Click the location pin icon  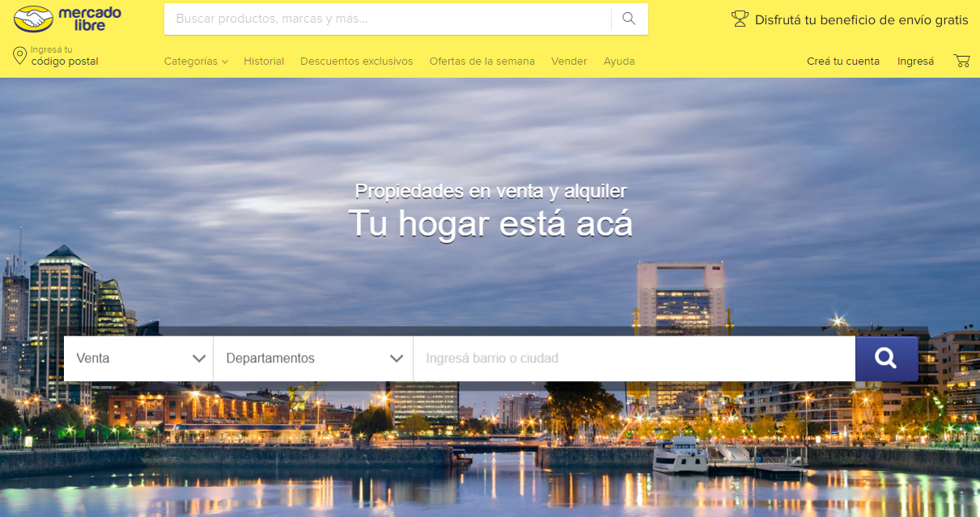click(x=20, y=56)
